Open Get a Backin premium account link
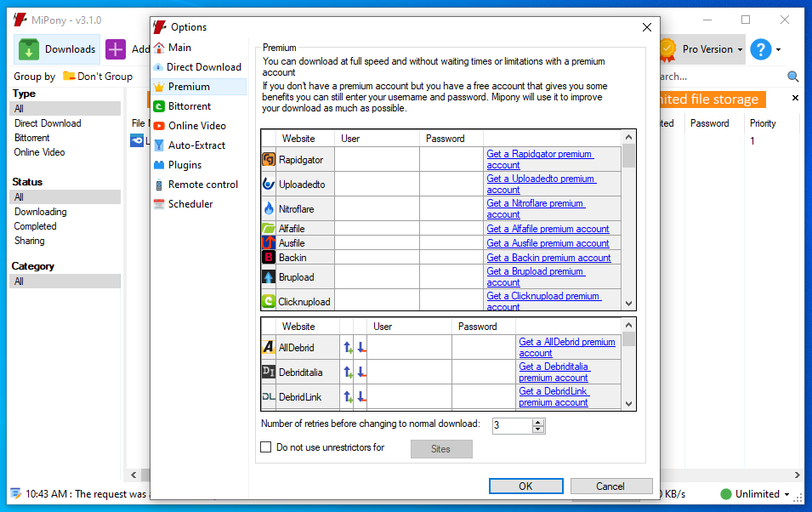This screenshot has height=512, width=812. (548, 258)
